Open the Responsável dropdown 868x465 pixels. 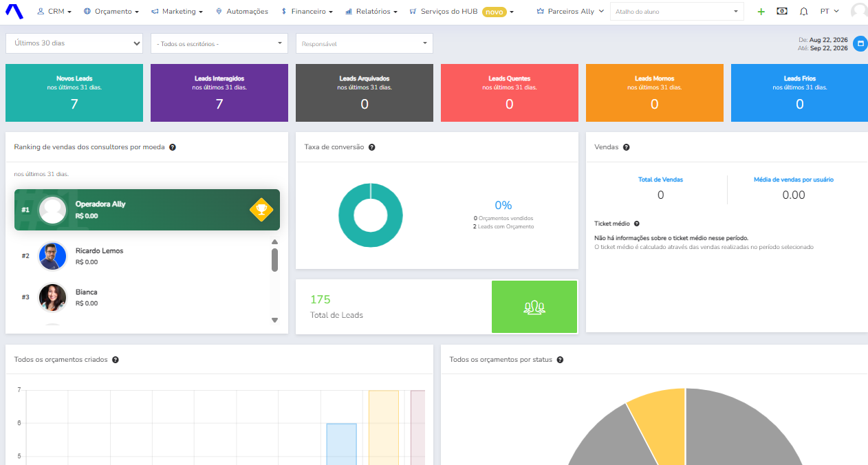pos(365,43)
